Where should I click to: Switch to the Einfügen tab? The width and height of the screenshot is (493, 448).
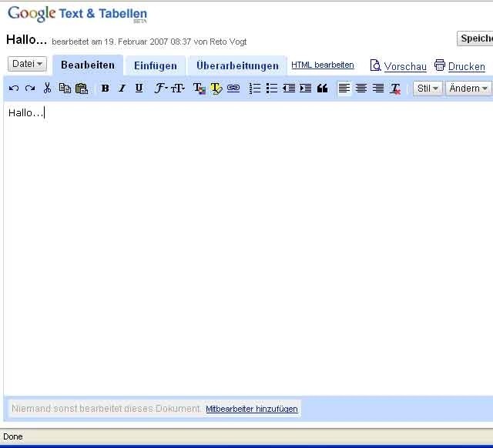[x=156, y=65]
